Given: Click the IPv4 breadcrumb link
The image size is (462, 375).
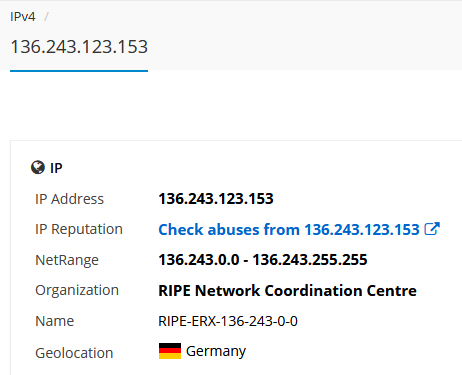Looking at the screenshot, I should tap(22, 17).
